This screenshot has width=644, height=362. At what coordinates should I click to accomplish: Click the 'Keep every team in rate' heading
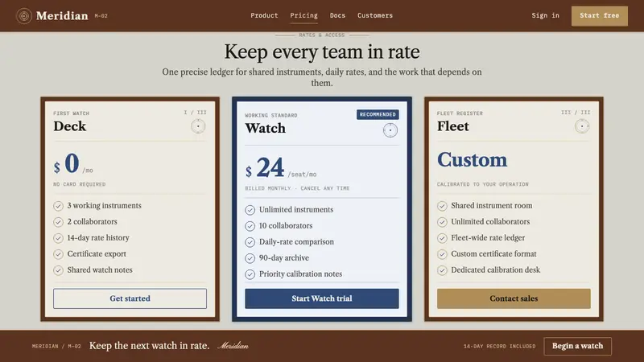[x=322, y=51]
